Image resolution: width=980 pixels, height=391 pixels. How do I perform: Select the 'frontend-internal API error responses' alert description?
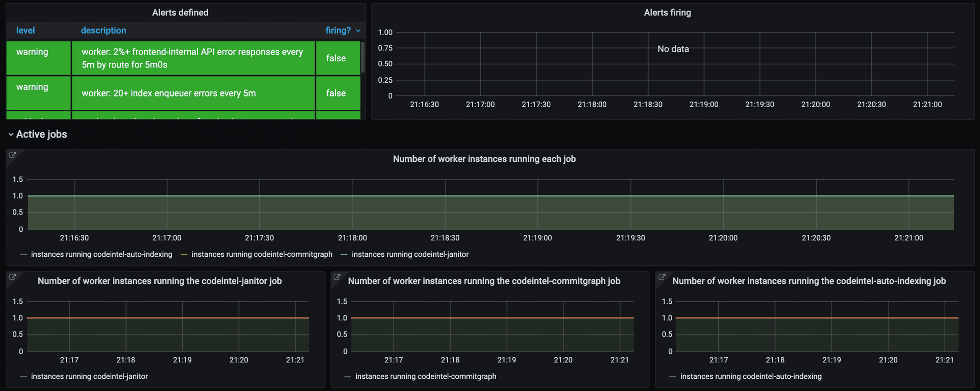tap(193, 58)
